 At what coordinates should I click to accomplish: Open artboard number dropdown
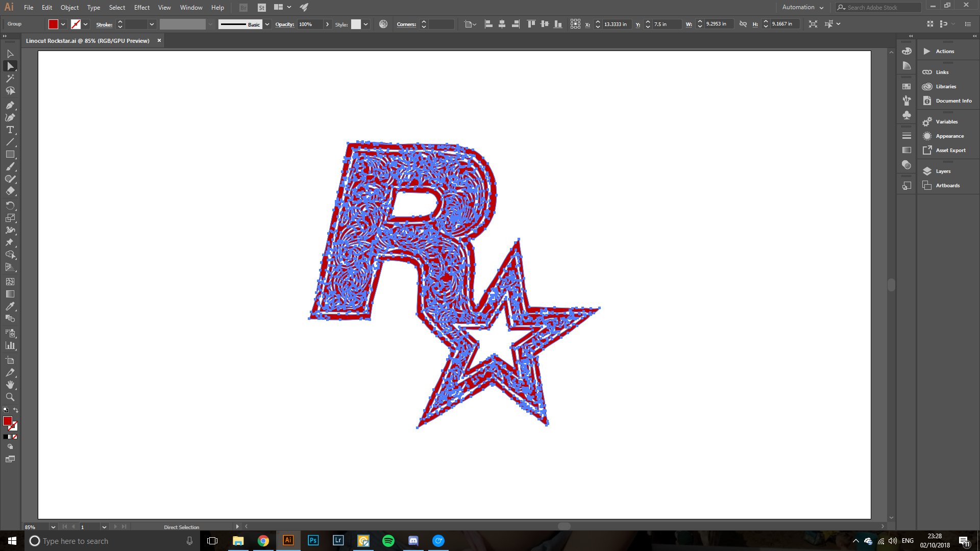[x=104, y=527]
